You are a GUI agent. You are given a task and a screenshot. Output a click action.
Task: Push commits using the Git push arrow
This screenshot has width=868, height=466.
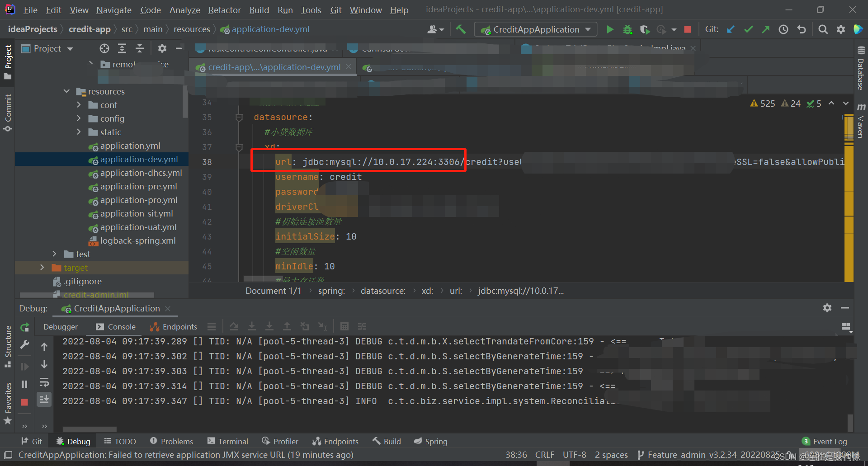766,29
